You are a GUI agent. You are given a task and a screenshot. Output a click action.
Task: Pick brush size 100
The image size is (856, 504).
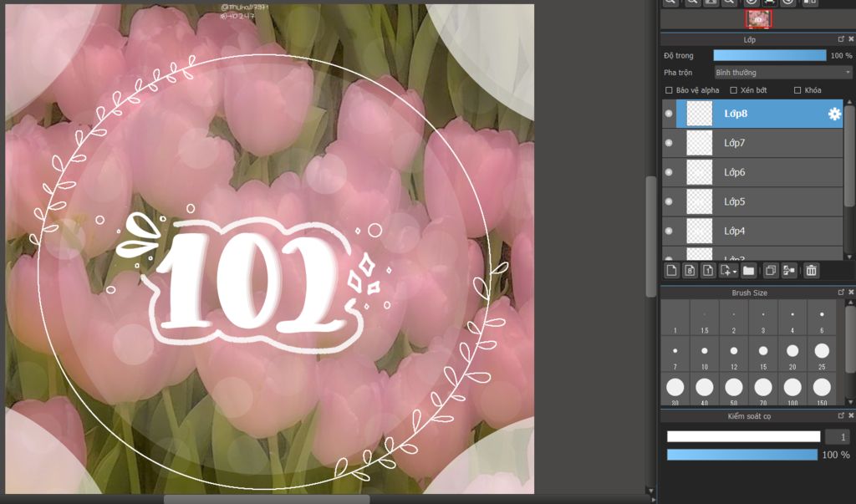[x=792, y=389]
